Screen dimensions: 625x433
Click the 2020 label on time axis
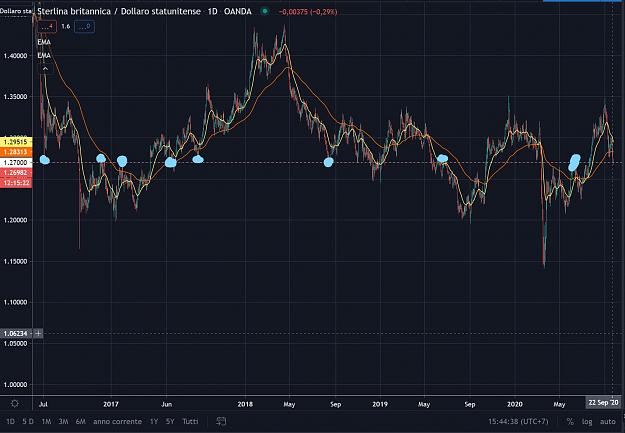[515, 404]
